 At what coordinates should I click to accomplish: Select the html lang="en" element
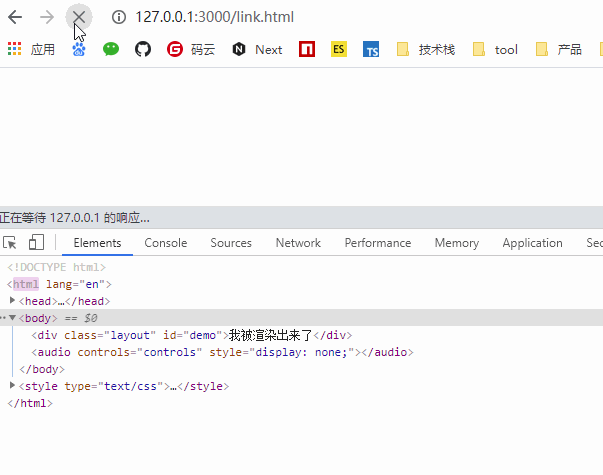59,284
